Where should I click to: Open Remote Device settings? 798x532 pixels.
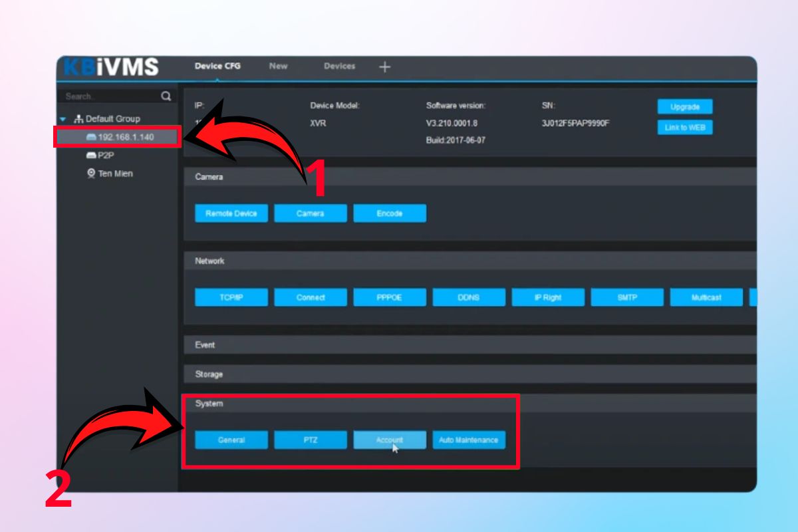[x=231, y=213]
